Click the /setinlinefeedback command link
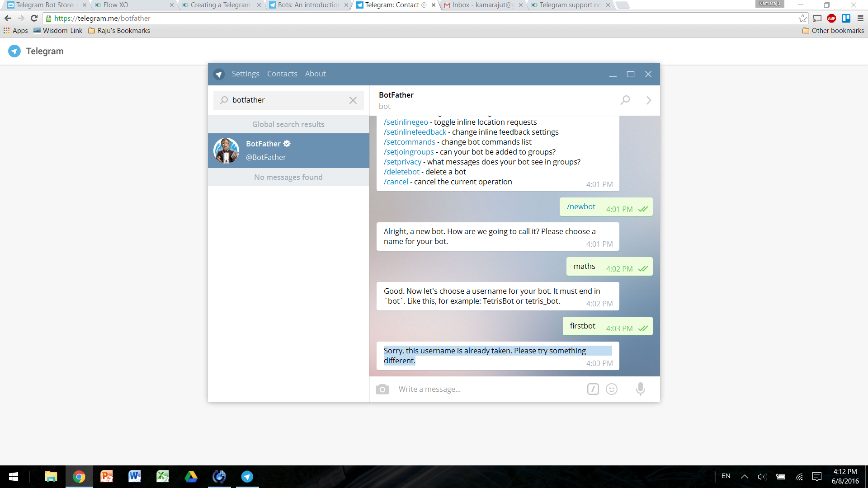 pos(415,132)
